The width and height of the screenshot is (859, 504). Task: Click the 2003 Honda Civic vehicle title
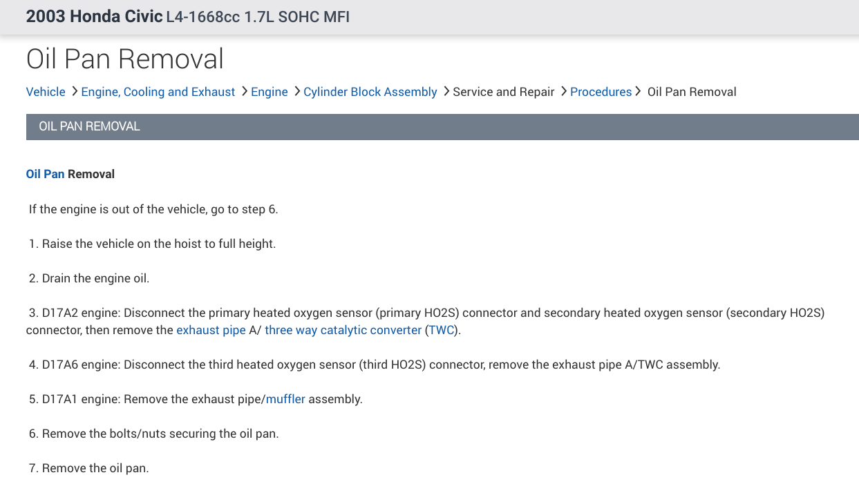pos(94,17)
